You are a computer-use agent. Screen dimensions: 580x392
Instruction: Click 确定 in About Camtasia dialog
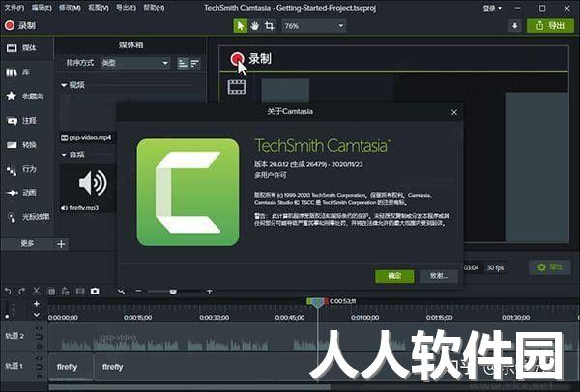(x=394, y=276)
